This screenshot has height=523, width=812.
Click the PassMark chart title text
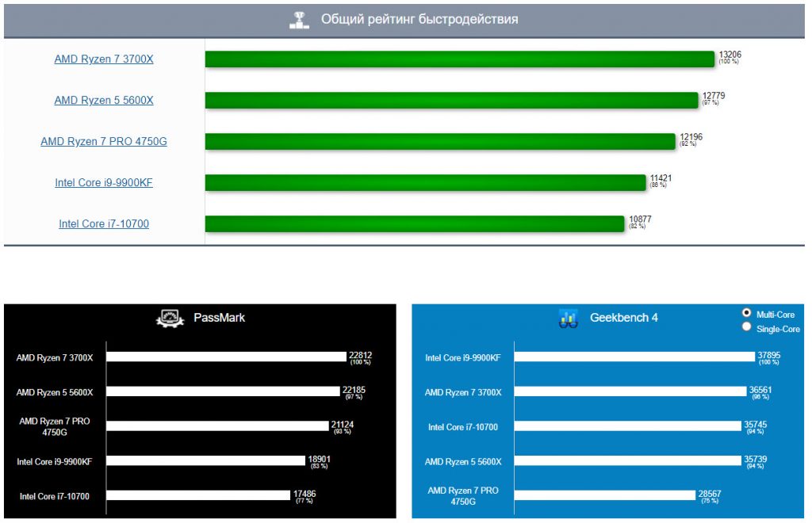(220, 318)
